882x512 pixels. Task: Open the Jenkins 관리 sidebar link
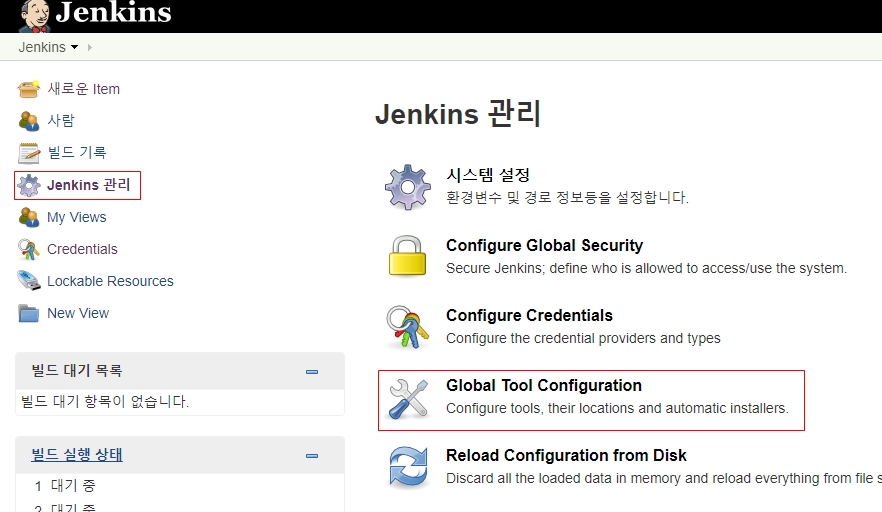[89, 185]
